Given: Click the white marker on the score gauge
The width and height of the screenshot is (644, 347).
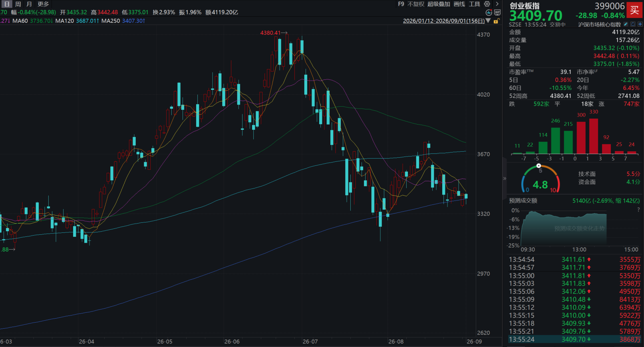Looking at the screenshot, I should point(539,166).
